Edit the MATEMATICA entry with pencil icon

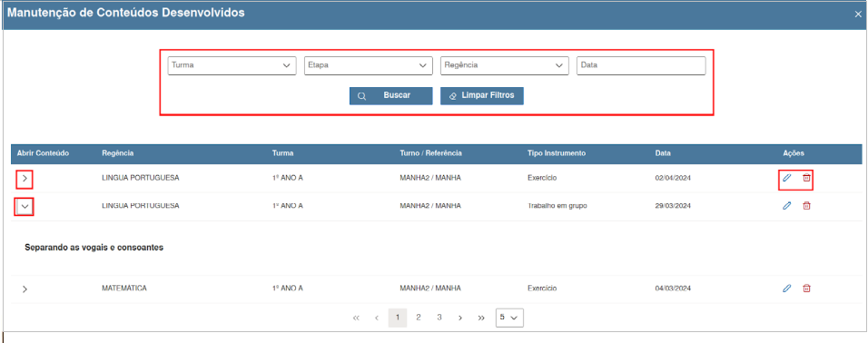pyautogui.click(x=786, y=289)
